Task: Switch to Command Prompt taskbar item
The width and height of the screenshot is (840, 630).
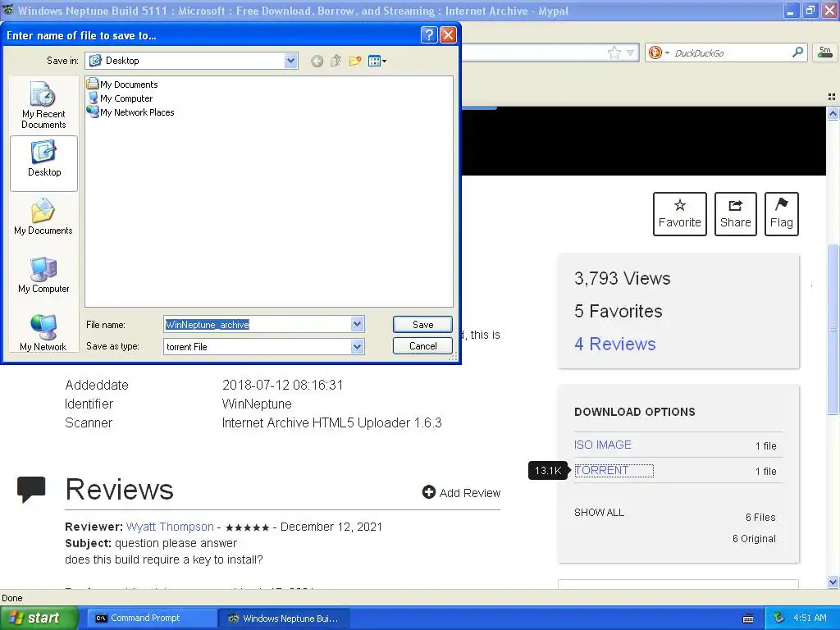Action: [152, 619]
